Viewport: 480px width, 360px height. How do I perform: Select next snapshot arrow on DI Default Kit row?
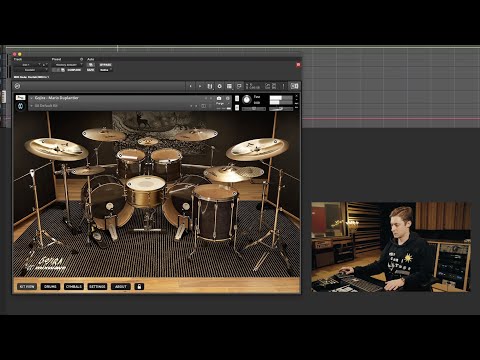point(196,106)
